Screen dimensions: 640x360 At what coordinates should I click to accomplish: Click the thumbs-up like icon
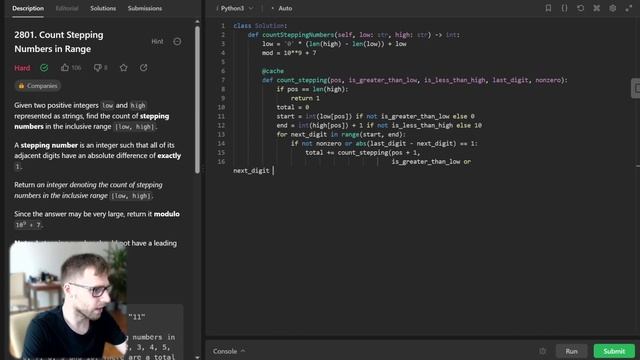pyautogui.click(x=65, y=68)
